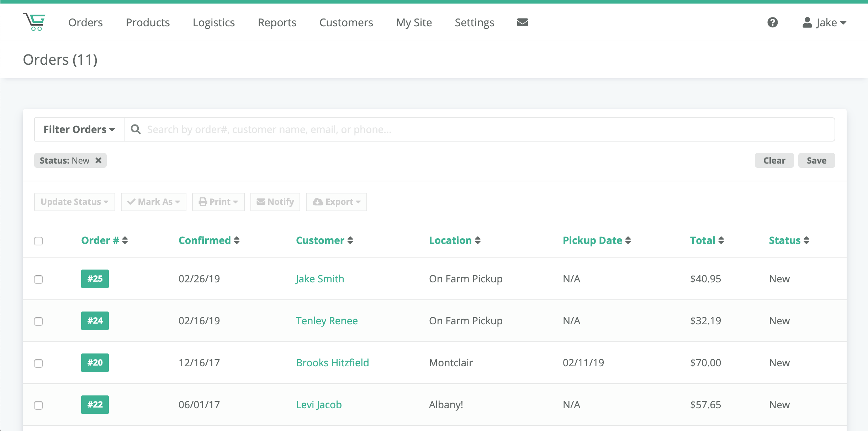The width and height of the screenshot is (868, 431).
Task: Select the checkbox for order #25
Action: 38,279
